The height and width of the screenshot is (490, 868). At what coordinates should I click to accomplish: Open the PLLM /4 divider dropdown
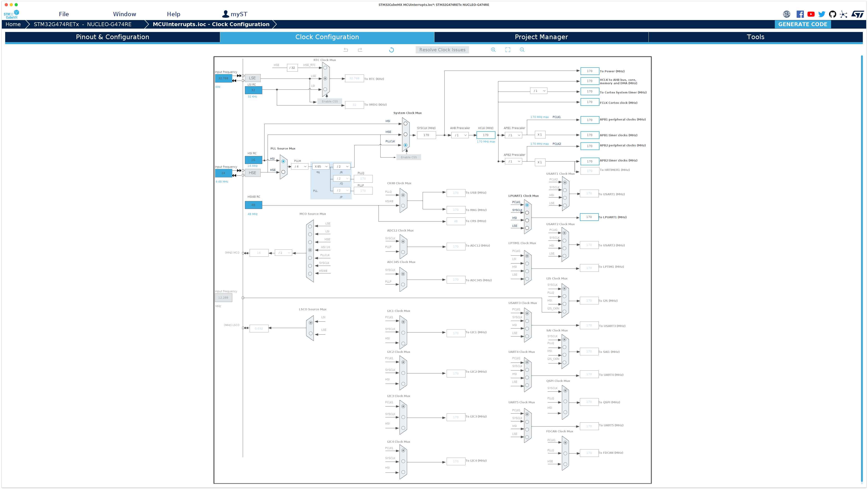click(300, 166)
